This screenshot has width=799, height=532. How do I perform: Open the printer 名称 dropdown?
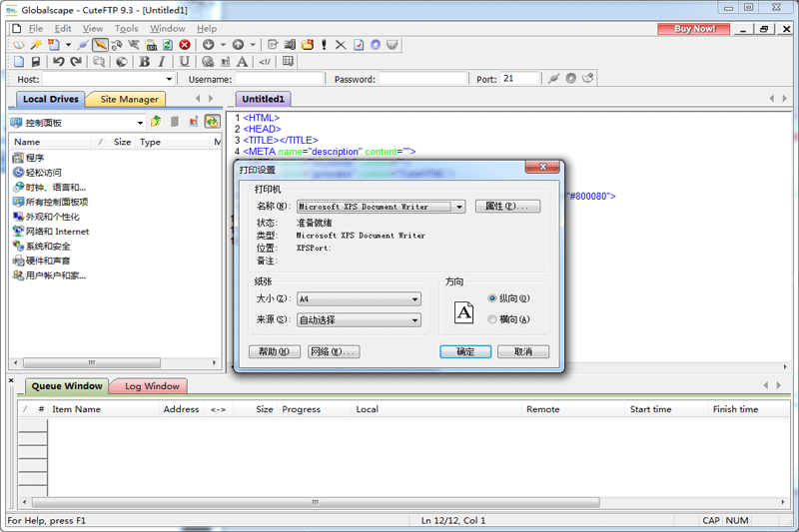coord(458,207)
